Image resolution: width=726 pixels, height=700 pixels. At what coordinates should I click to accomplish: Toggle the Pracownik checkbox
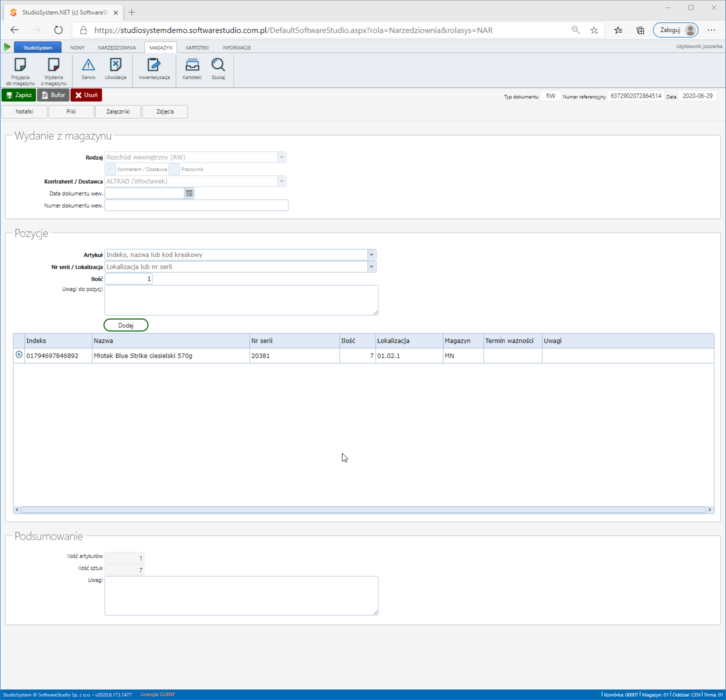click(174, 169)
